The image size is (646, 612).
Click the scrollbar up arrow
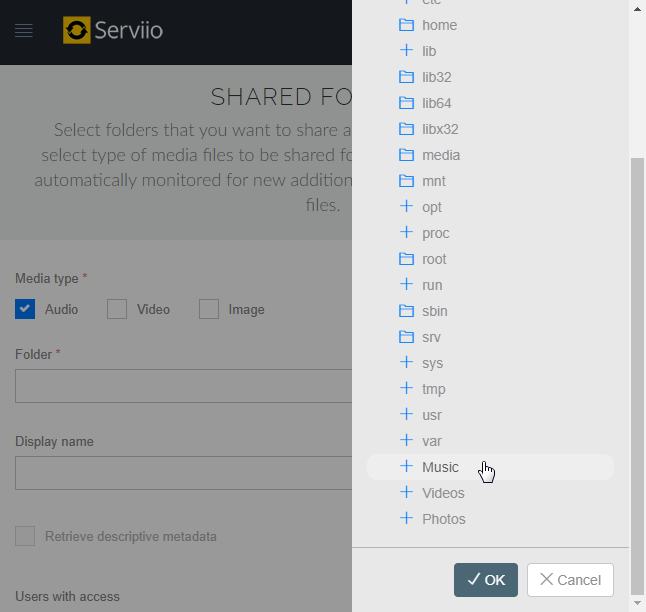point(637,9)
